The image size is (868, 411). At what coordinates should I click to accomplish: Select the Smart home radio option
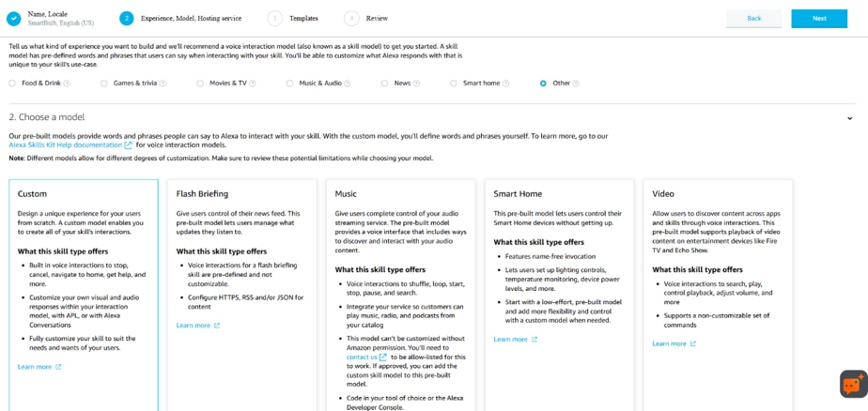[454, 84]
